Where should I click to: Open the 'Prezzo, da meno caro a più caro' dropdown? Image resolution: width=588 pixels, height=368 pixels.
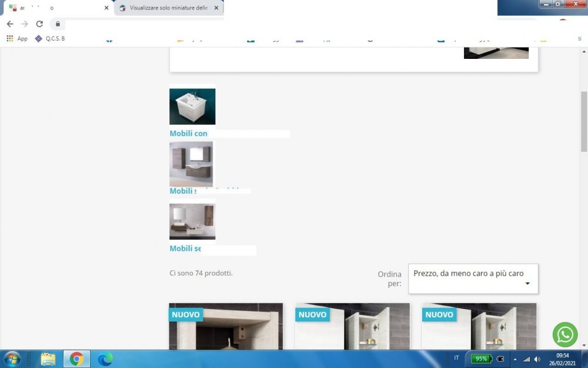click(x=473, y=279)
